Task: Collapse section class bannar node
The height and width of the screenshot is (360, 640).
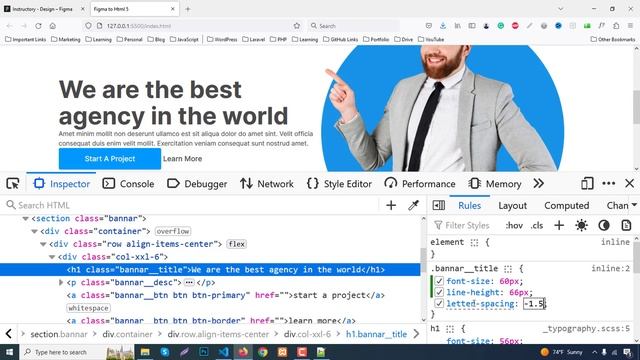Action: 25,218
